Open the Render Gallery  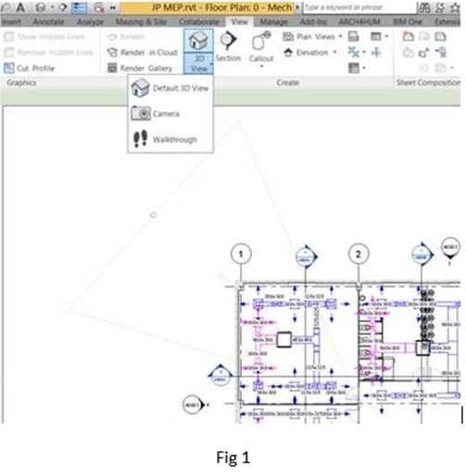(x=140, y=69)
